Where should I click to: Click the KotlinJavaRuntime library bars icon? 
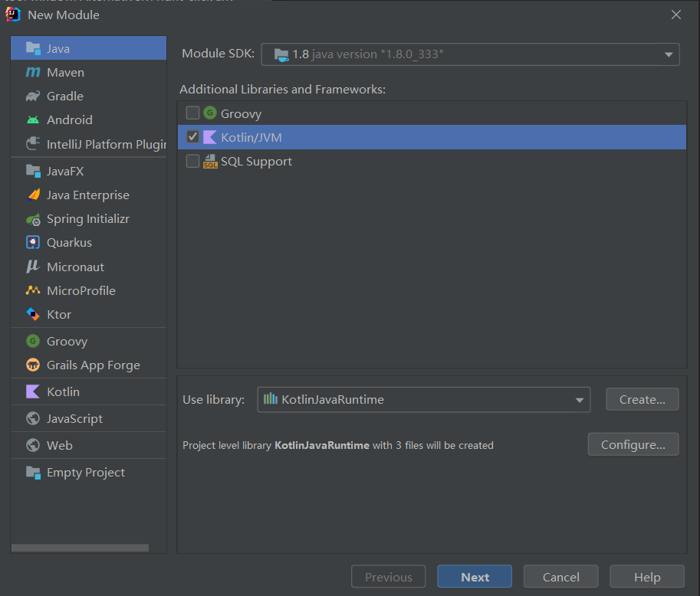271,399
